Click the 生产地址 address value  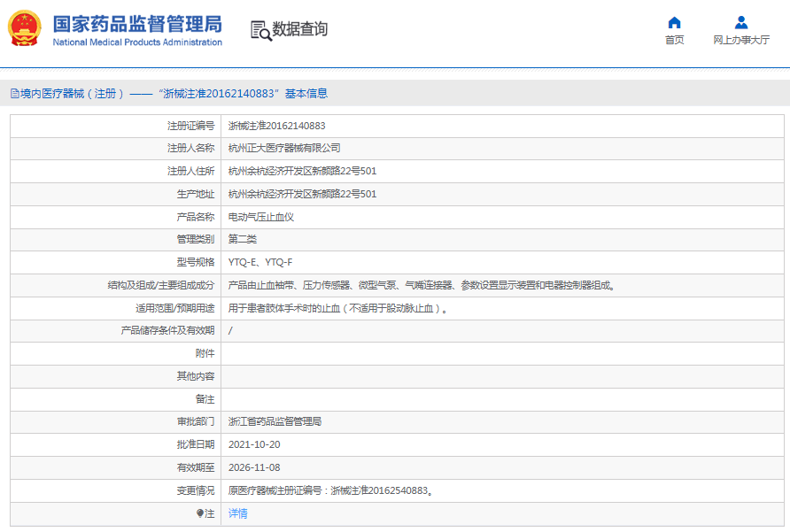click(302, 194)
